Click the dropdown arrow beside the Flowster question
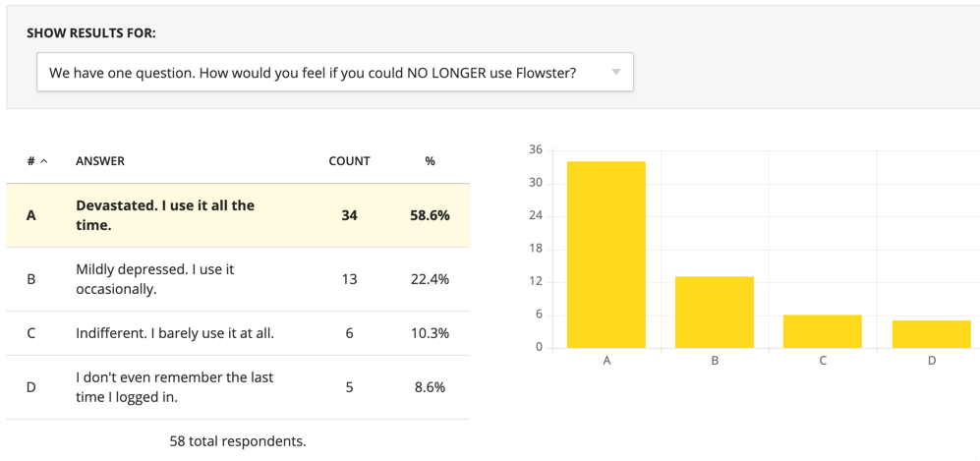The image size is (980, 461). [x=615, y=73]
